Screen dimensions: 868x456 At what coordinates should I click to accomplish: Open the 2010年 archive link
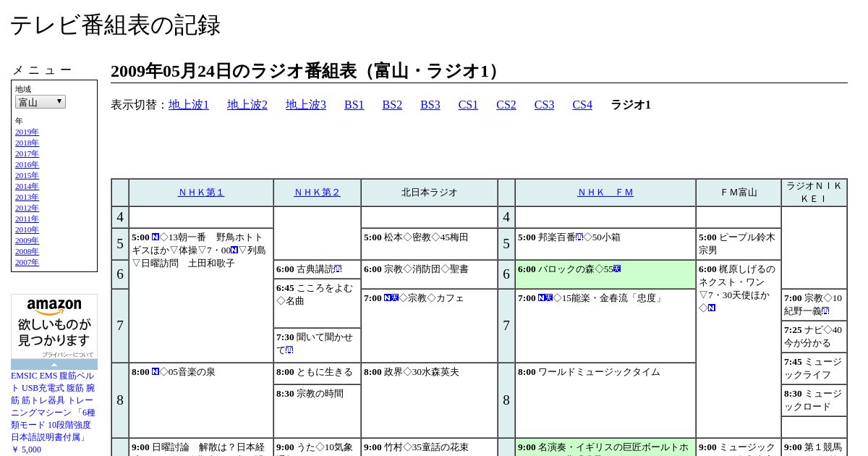coord(27,229)
